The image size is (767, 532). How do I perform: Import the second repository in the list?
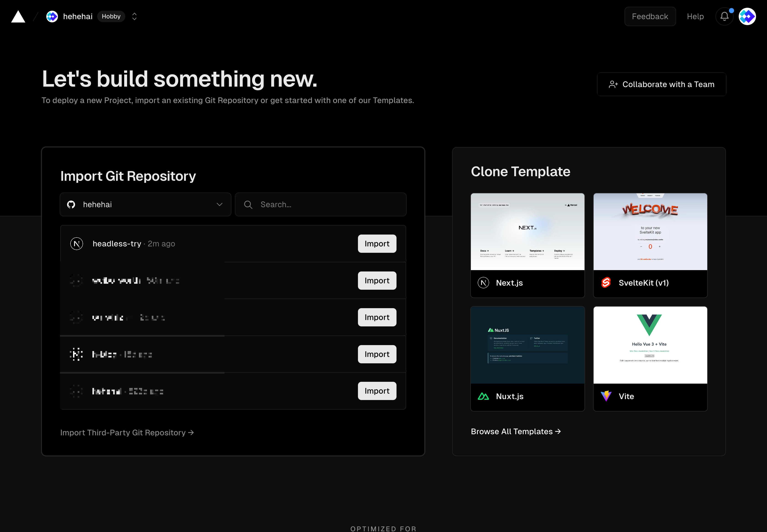(x=377, y=281)
